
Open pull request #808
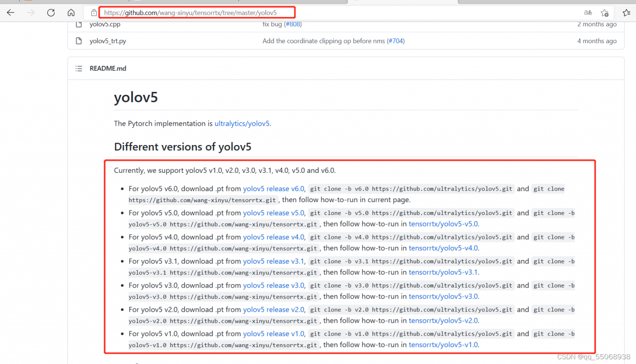[x=293, y=24]
